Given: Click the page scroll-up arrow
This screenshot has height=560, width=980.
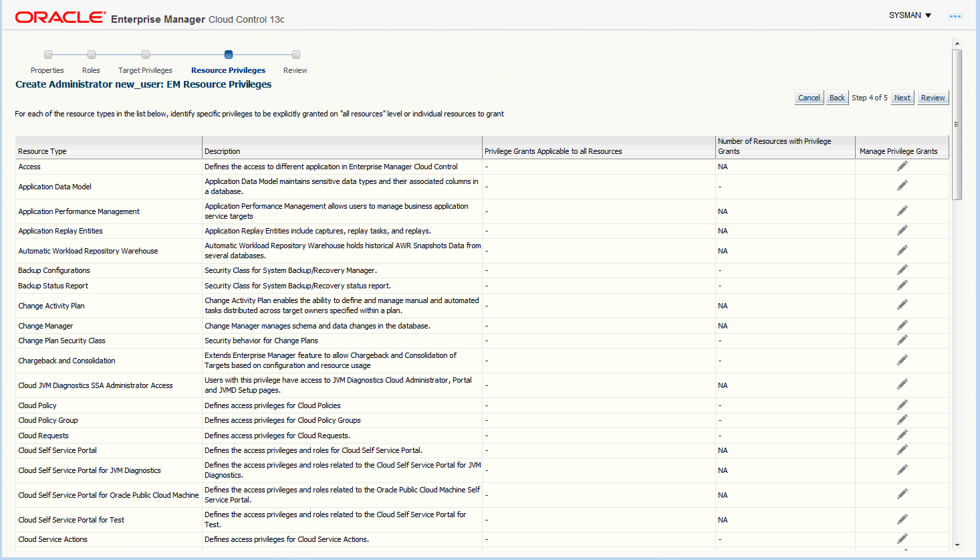Looking at the screenshot, I should tap(957, 43).
